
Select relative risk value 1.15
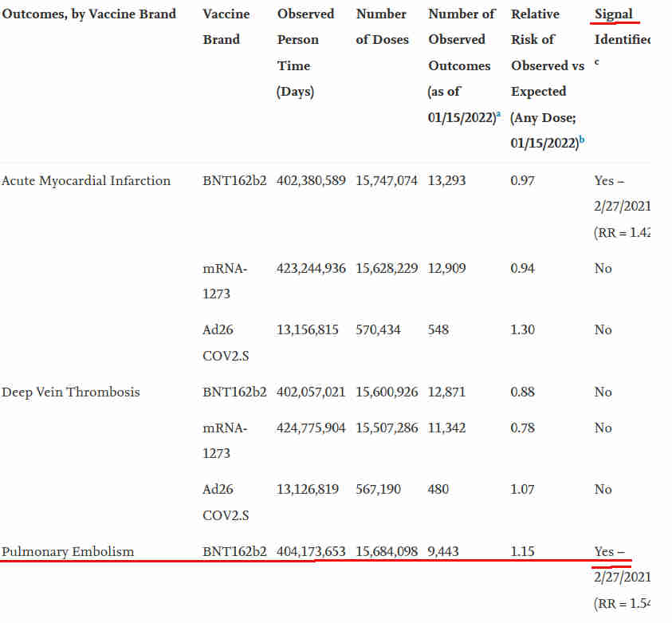pyautogui.click(x=522, y=551)
